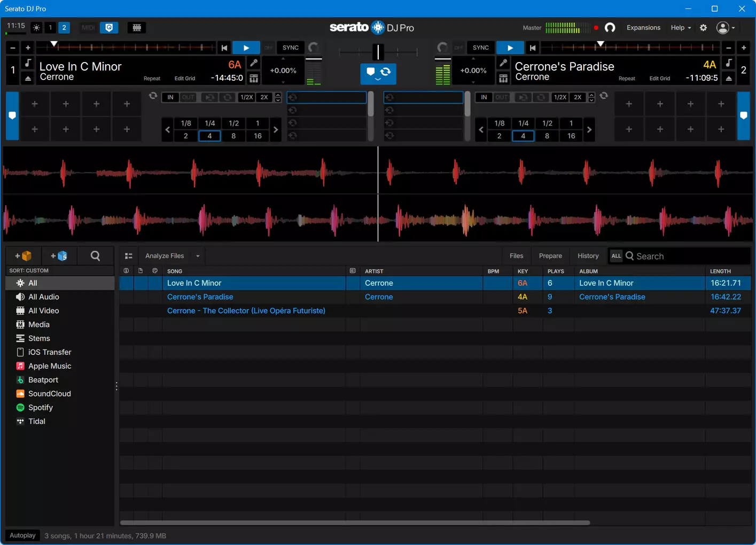Show previous loop sizes on deck 2
Screen dimensions: 756x545
coord(481,130)
